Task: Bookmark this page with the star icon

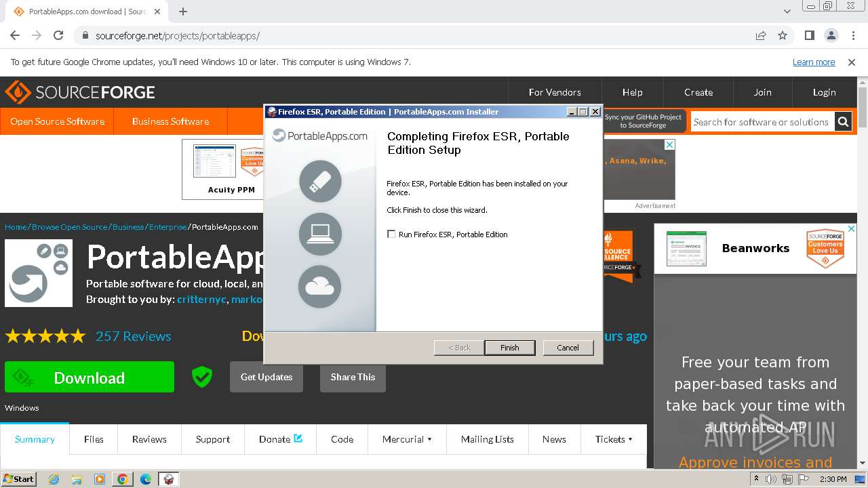Action: tap(783, 35)
